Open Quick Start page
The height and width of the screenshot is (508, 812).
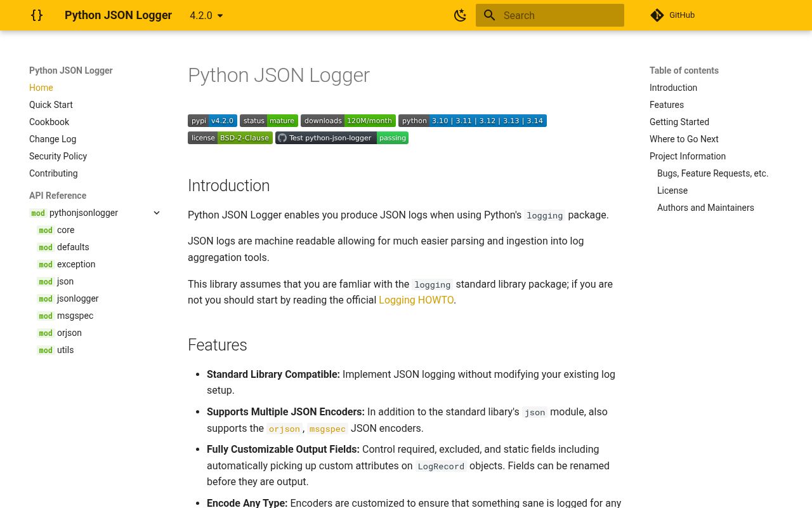[51, 105]
